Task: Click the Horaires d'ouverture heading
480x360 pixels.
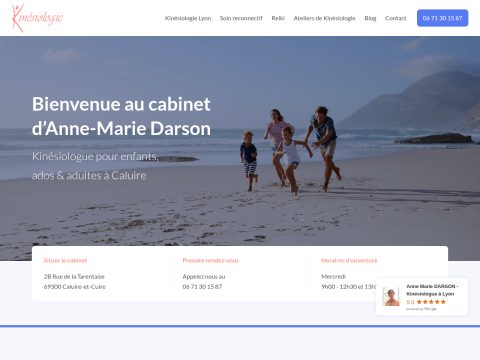Action: (x=349, y=260)
